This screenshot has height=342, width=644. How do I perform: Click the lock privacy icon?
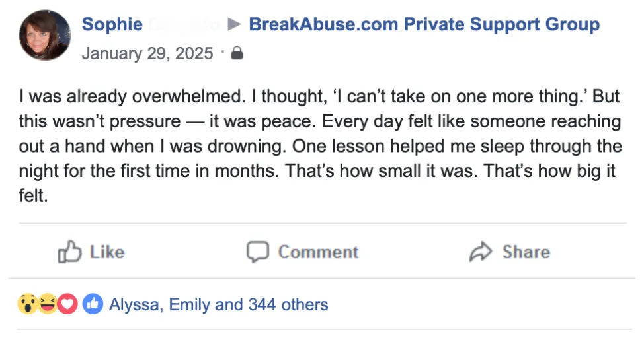pyautogui.click(x=237, y=53)
